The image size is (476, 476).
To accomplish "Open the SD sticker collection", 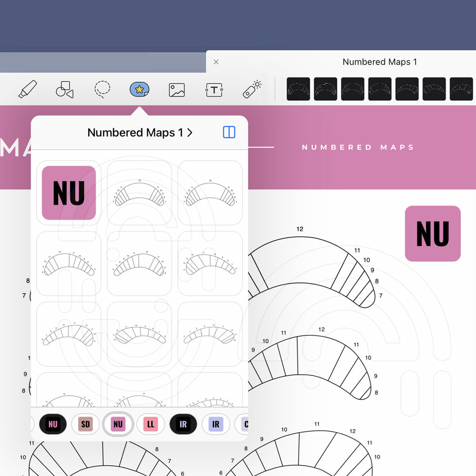I will point(85,424).
